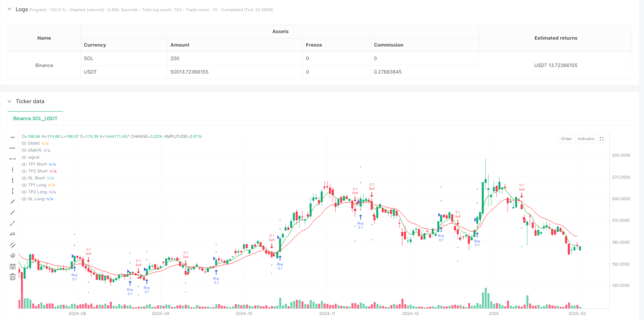Toggle the SL Long eye icon
Image resolution: width=644 pixels, height=320 pixels.
(x=24, y=199)
